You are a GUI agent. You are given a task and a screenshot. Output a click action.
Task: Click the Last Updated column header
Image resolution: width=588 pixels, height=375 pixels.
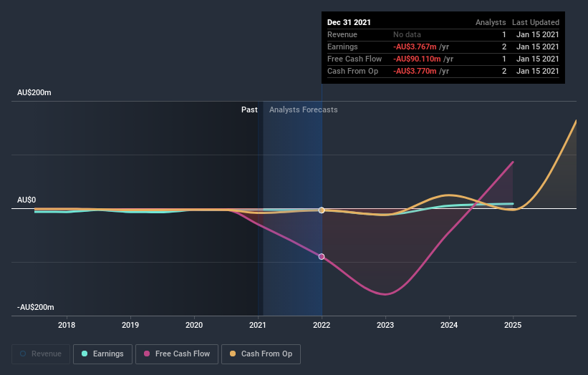point(536,22)
